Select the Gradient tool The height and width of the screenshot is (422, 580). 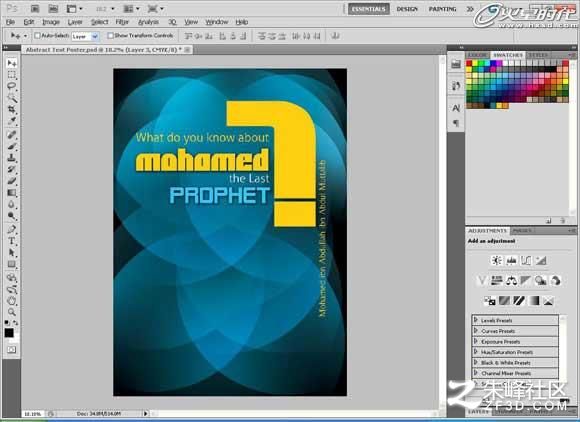[x=12, y=193]
